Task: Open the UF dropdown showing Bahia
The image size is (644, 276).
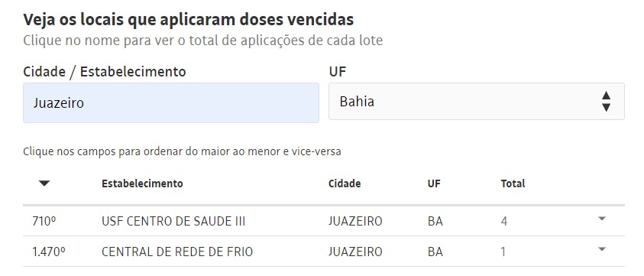Action: click(477, 102)
